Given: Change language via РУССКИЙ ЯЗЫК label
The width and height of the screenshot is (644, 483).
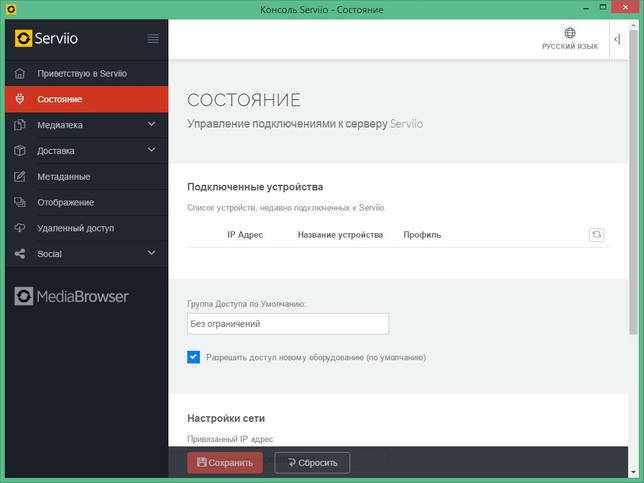Looking at the screenshot, I should [570, 46].
